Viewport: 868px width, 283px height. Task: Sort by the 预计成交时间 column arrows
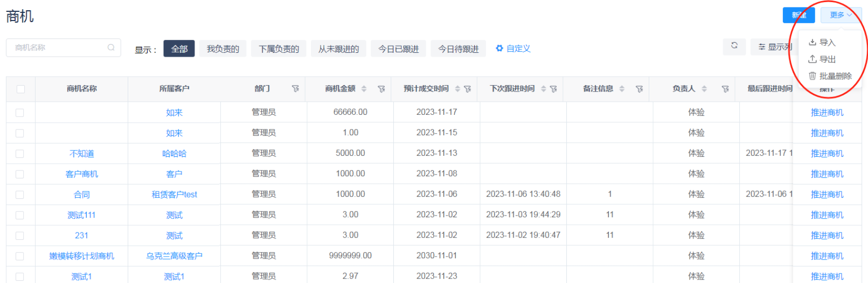point(457,89)
